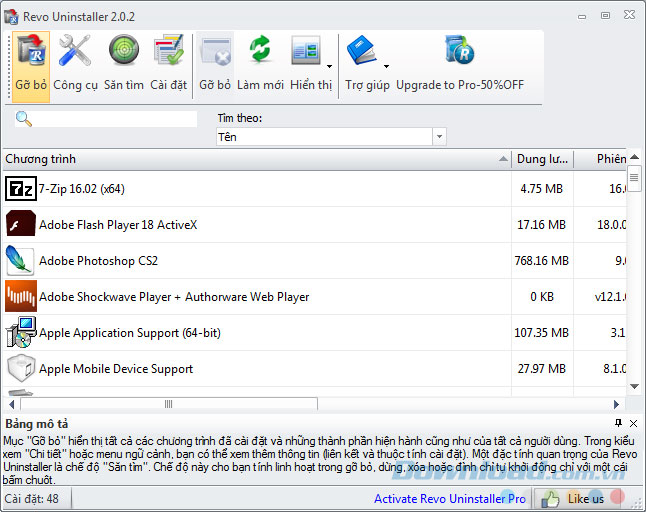This screenshot has height=512, width=646.
Task: Click the 27.97 MB size cell
Action: point(541,369)
